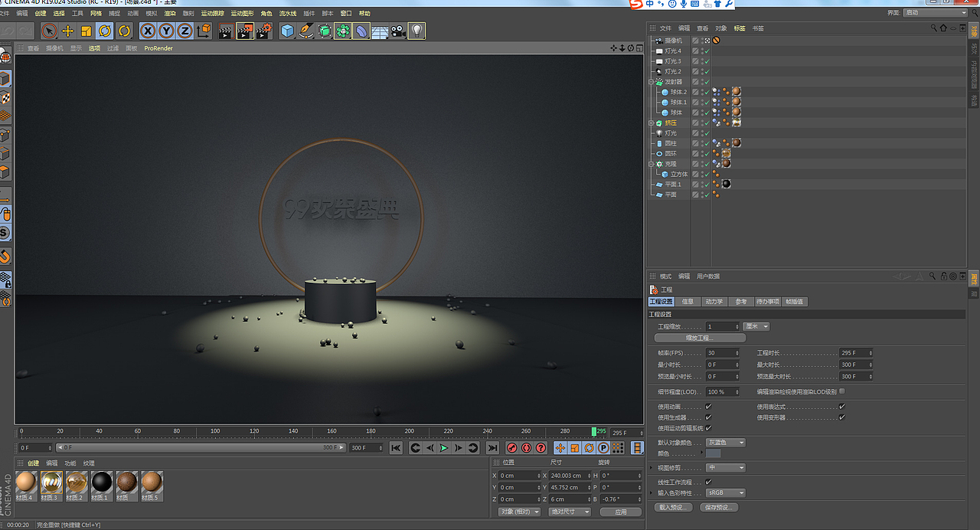Image resolution: width=980 pixels, height=530 pixels.
Task: Record active objects keyframe button
Action: click(x=512, y=448)
